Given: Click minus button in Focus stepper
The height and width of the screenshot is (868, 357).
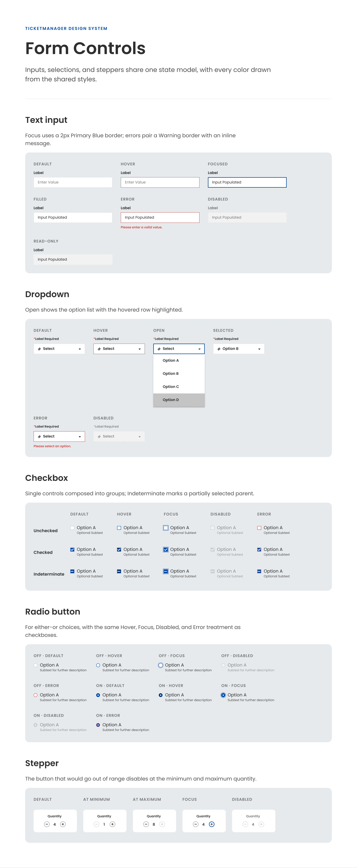Looking at the screenshot, I should click(x=196, y=824).
